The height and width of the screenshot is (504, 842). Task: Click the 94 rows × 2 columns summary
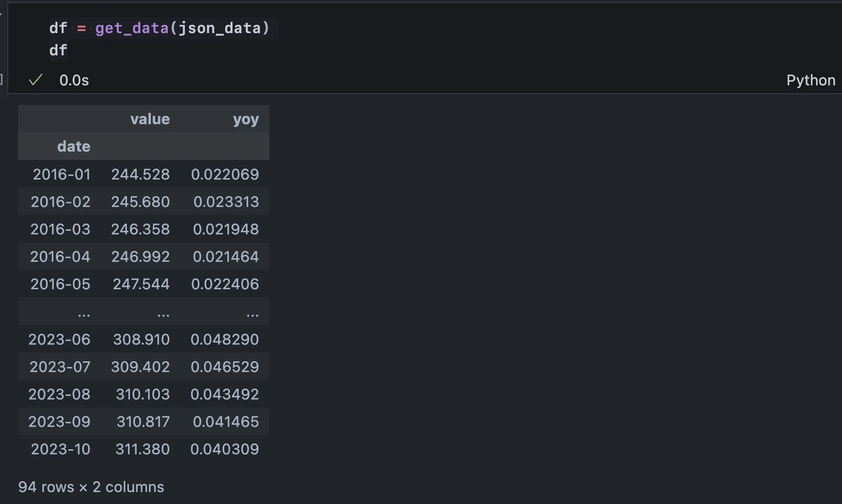[x=91, y=487]
